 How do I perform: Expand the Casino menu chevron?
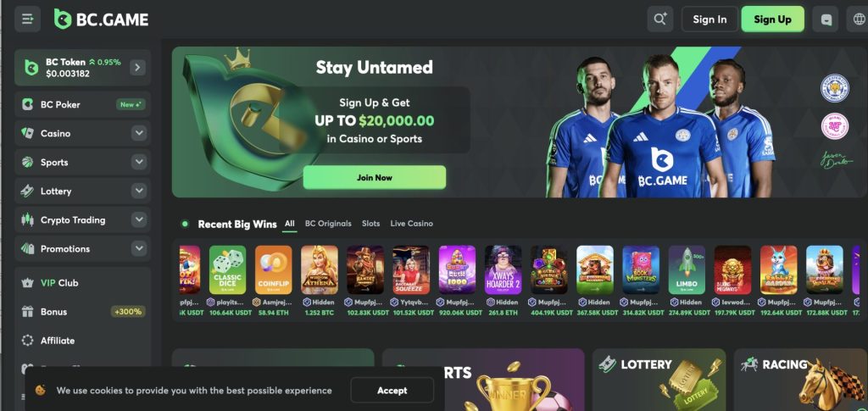click(139, 133)
